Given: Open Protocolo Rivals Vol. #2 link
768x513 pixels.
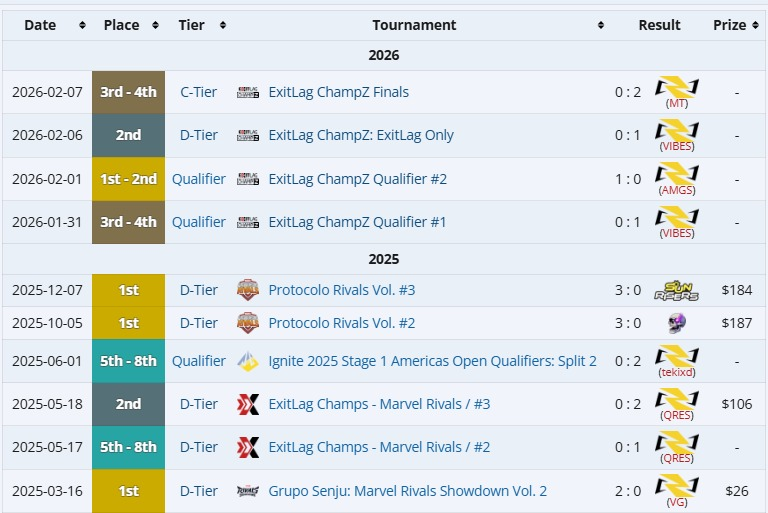Looking at the screenshot, I should pos(342,323).
